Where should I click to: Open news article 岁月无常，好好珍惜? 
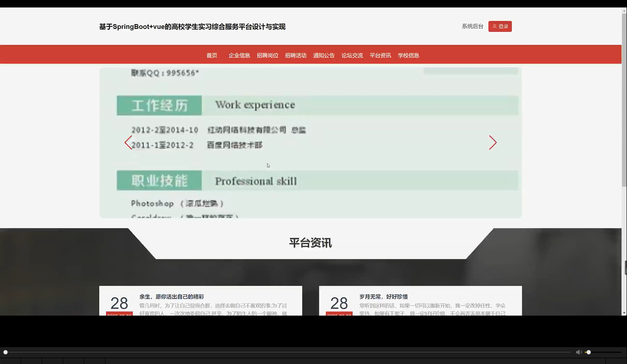[383, 297]
